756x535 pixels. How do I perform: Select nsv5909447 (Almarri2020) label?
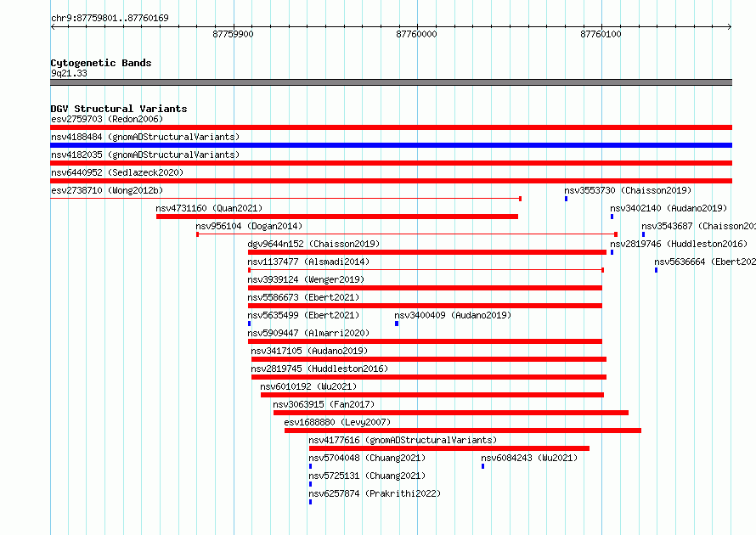(x=308, y=333)
